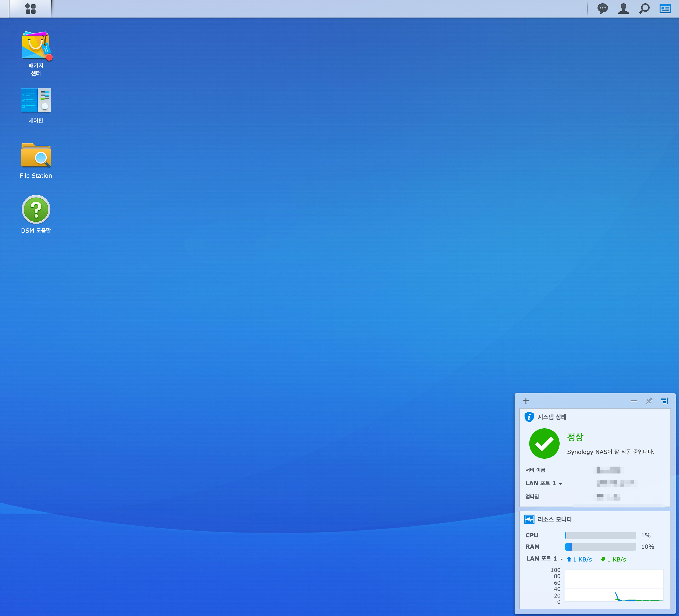Image resolution: width=679 pixels, height=616 pixels.
Task: Open the notifications speech bubble icon
Action: click(602, 9)
